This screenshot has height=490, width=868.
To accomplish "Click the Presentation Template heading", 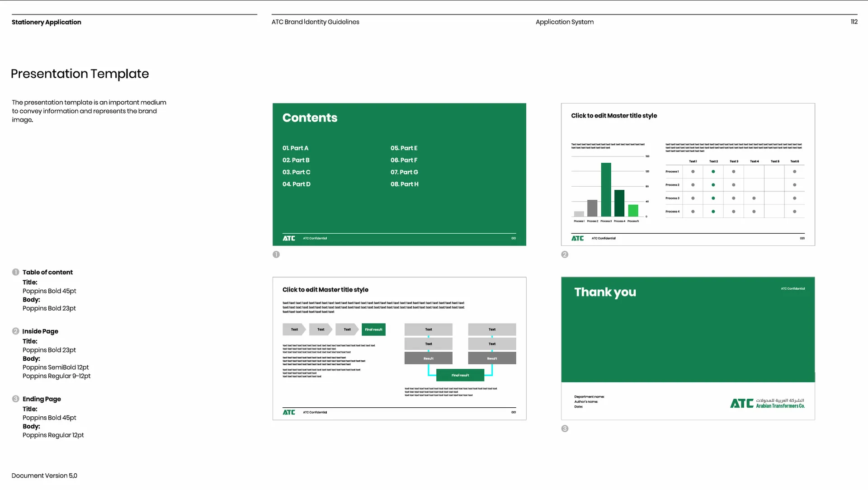I will pos(80,74).
